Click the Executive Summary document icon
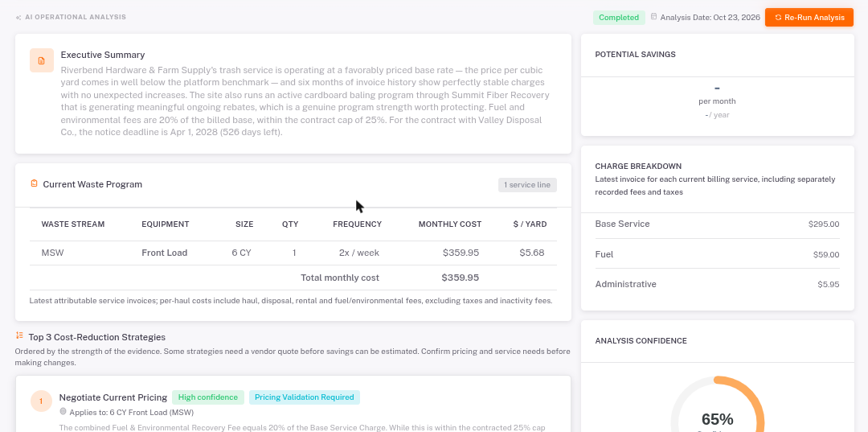The height and width of the screenshot is (432, 868). point(42,60)
